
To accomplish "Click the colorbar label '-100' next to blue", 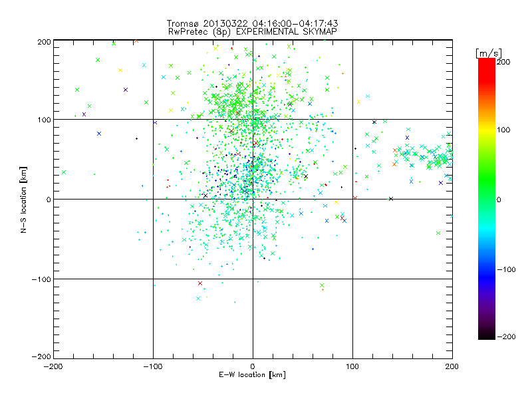I will (506, 269).
